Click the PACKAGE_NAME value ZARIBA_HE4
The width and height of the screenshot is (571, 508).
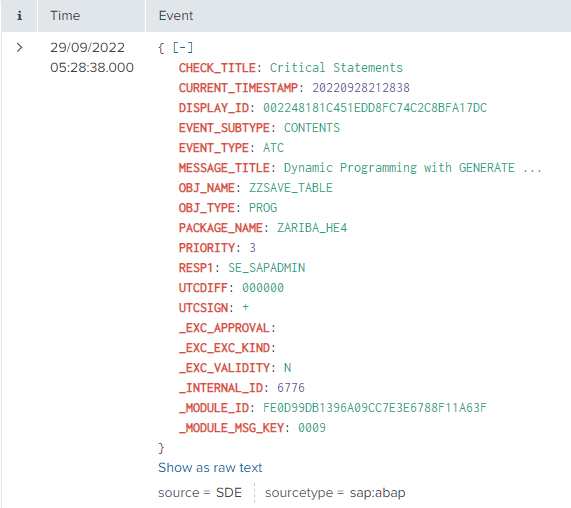(x=312, y=228)
